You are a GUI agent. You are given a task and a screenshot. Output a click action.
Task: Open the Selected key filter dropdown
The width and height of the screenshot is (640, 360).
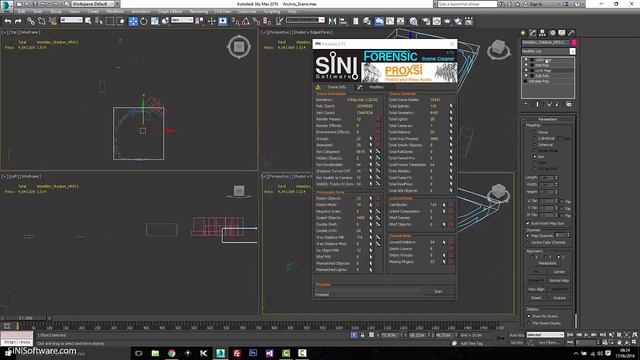click(545, 335)
